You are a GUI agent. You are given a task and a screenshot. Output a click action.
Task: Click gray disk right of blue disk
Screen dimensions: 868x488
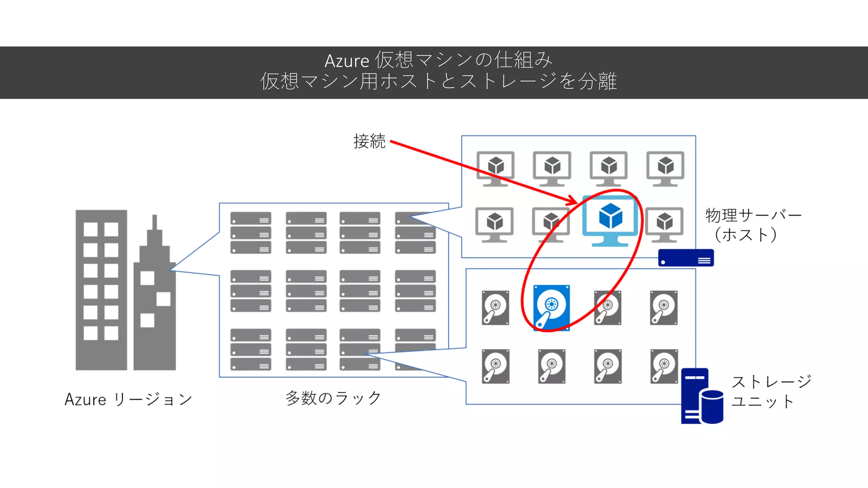[x=608, y=308]
